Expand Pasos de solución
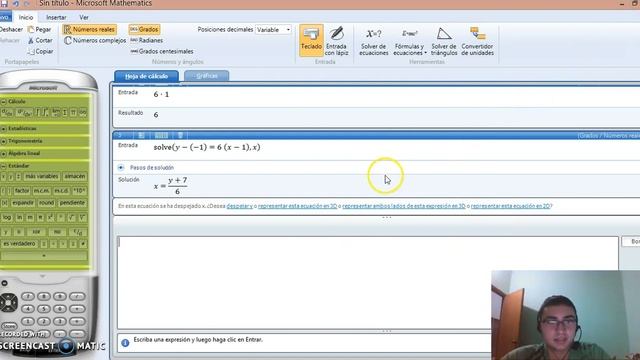Image resolution: width=640 pixels, height=360 pixels. click(x=121, y=167)
